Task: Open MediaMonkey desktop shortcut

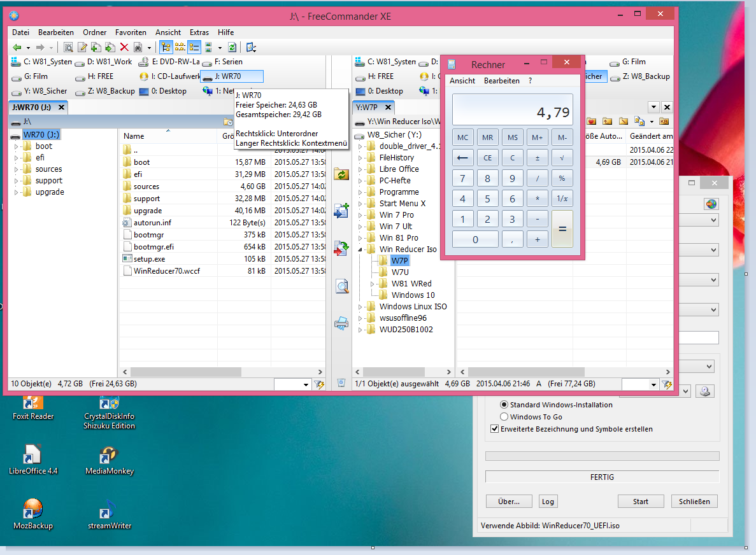Action: [110, 461]
